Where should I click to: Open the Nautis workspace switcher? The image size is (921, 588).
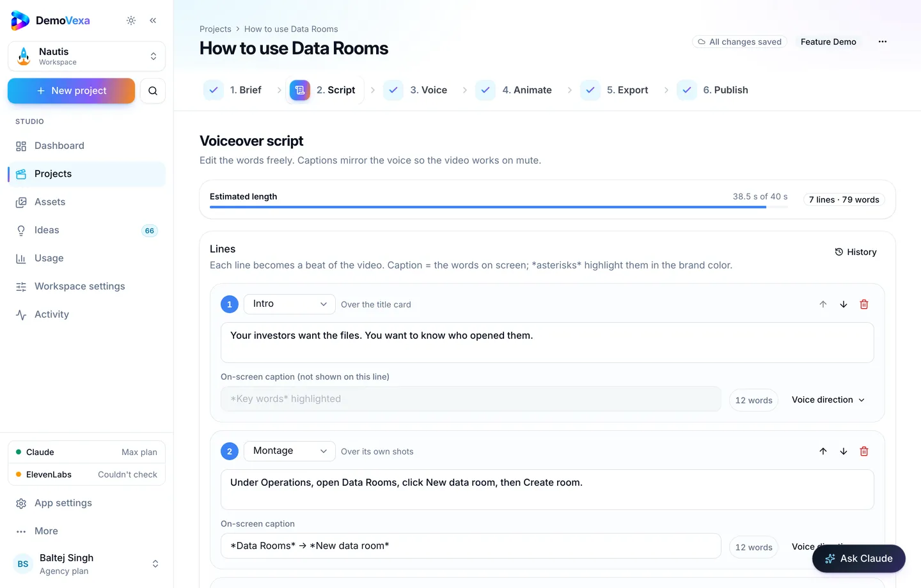[86, 56]
